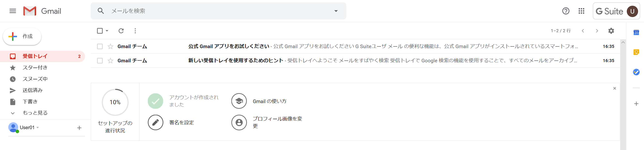
Task: Expand もっと見る in the sidebar
Action: pos(35,113)
